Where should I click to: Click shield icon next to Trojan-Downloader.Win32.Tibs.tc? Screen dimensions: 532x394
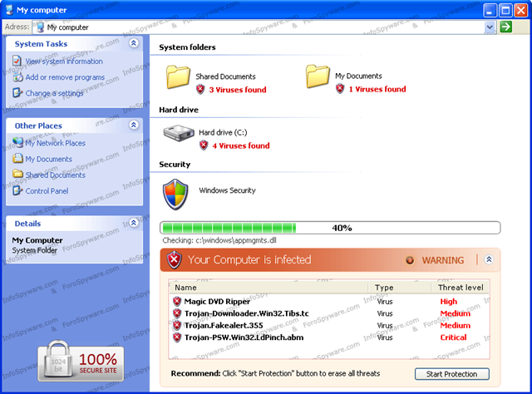tap(177, 313)
